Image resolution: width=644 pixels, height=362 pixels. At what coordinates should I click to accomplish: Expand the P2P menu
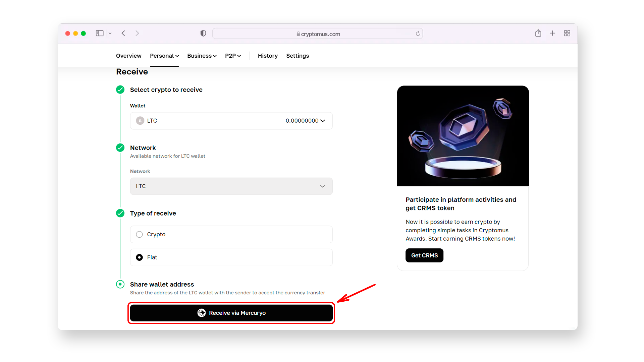tap(233, 56)
